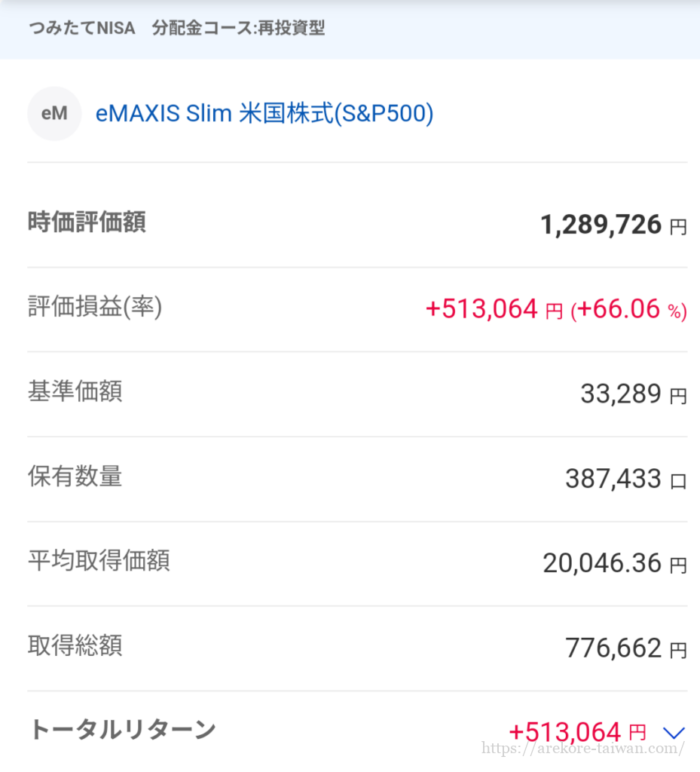The image size is (700, 772).
Task: Select the 20,046.36 円 average cost value
Action: (614, 563)
